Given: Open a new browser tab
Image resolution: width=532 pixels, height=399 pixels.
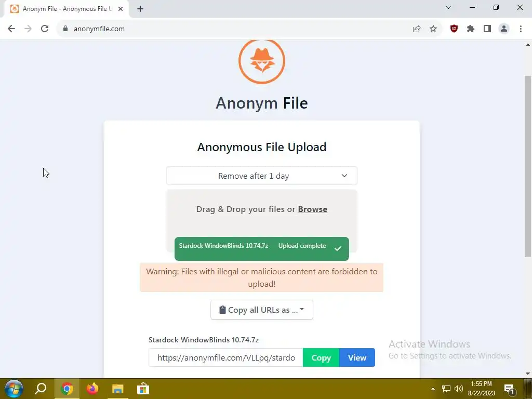Looking at the screenshot, I should point(140,9).
